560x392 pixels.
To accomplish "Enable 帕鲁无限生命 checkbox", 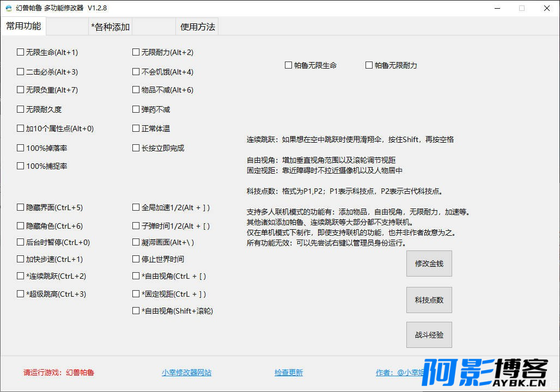I will pos(289,65).
